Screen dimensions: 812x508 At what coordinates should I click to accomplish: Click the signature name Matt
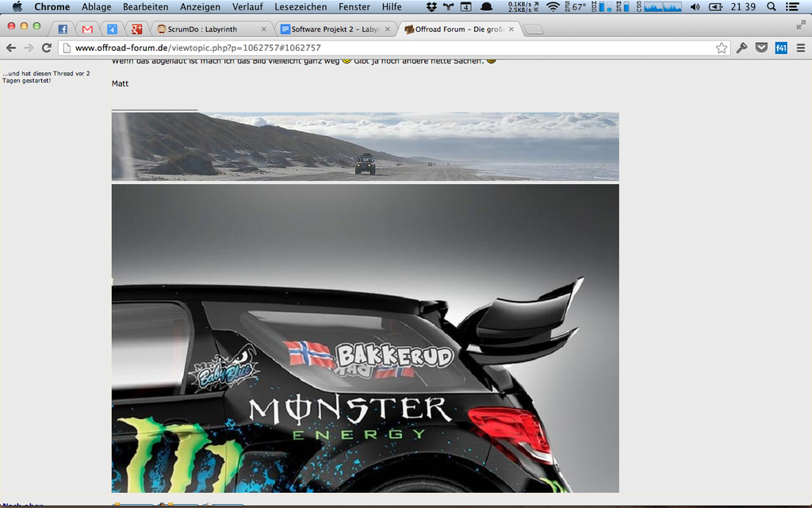121,83
